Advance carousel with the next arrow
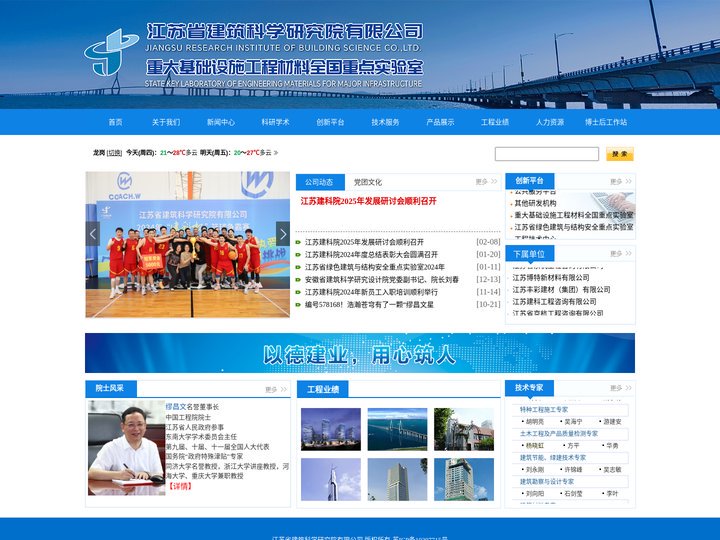 click(x=283, y=234)
